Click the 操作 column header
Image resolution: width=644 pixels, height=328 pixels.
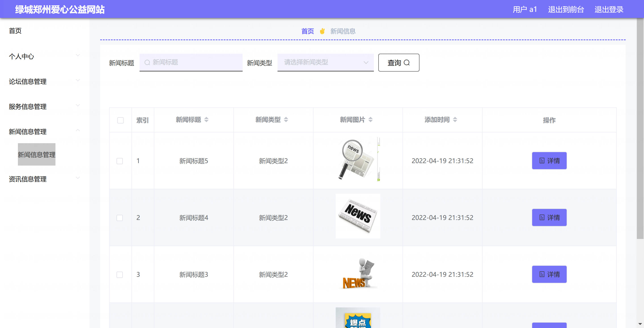(x=549, y=120)
